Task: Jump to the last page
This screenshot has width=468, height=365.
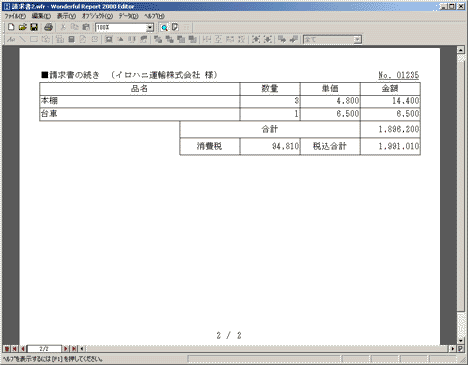Action: coord(74,349)
